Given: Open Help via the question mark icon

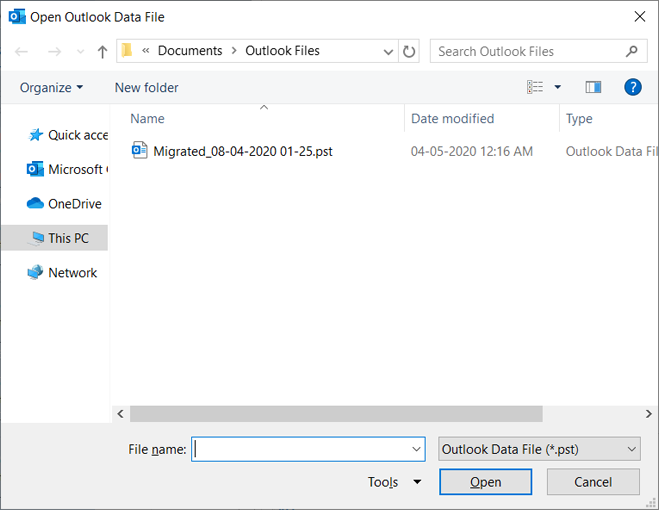Looking at the screenshot, I should click(633, 87).
